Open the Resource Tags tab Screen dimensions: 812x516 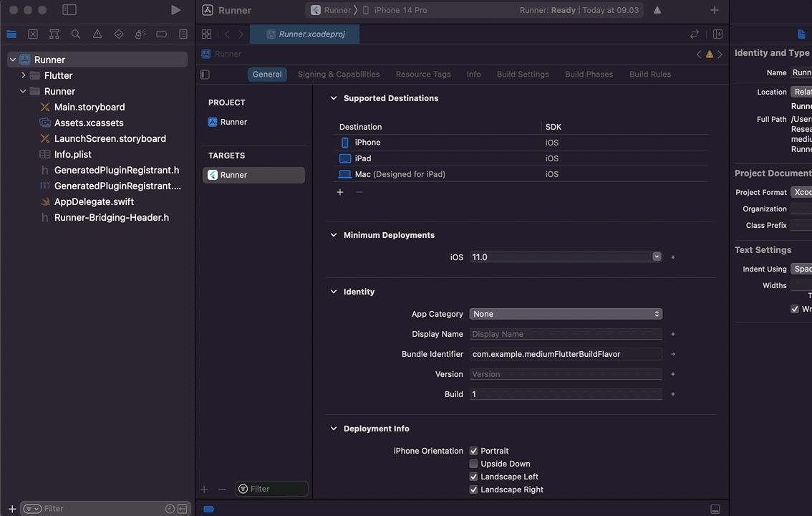(x=423, y=74)
